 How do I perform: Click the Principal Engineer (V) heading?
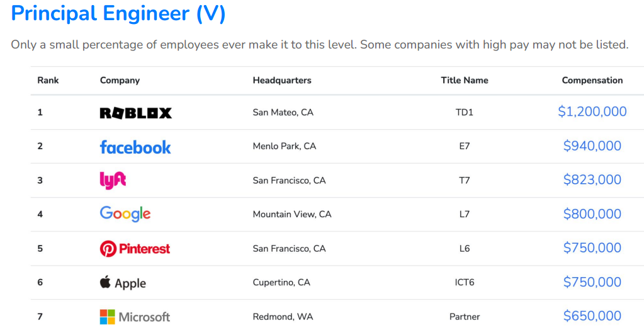click(118, 14)
